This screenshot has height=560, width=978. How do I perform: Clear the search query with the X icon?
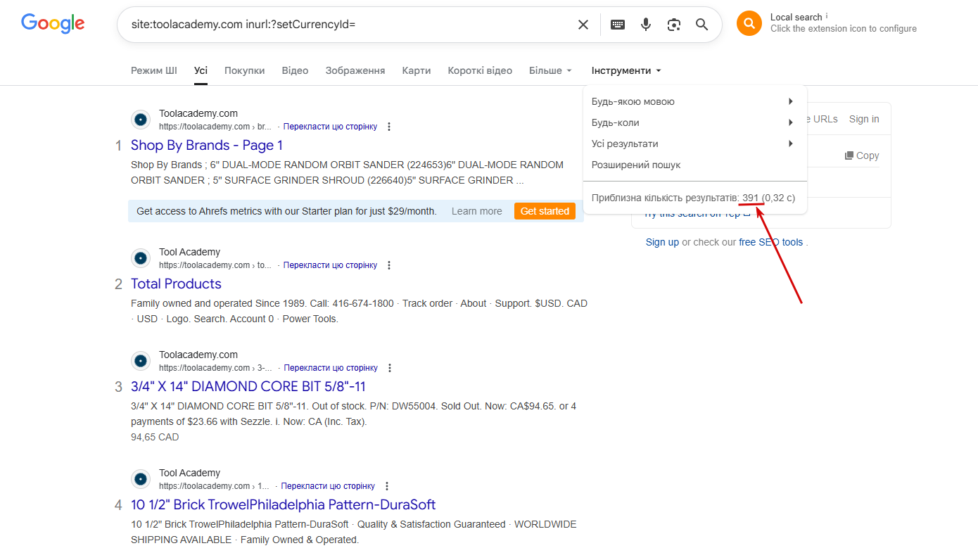click(x=583, y=25)
